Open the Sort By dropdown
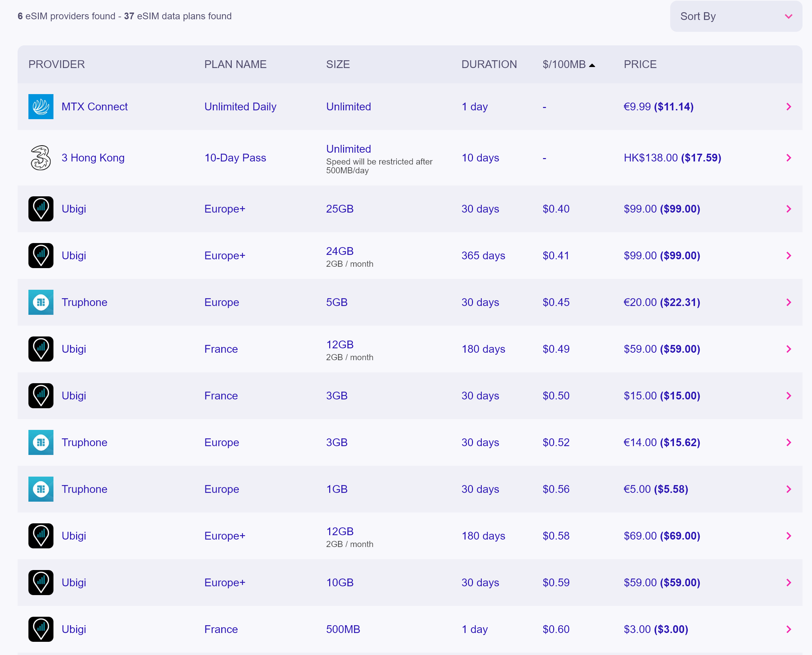This screenshot has height=655, width=812. (736, 16)
